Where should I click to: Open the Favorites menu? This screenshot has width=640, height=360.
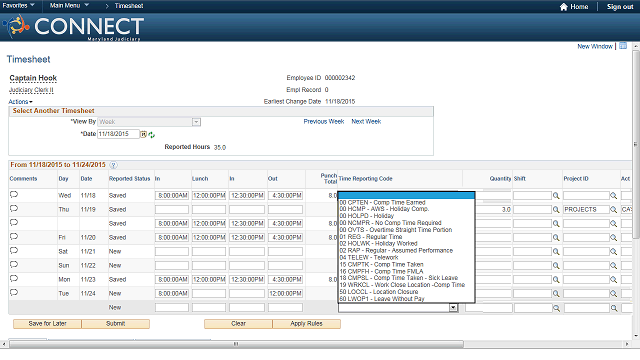[18, 6]
